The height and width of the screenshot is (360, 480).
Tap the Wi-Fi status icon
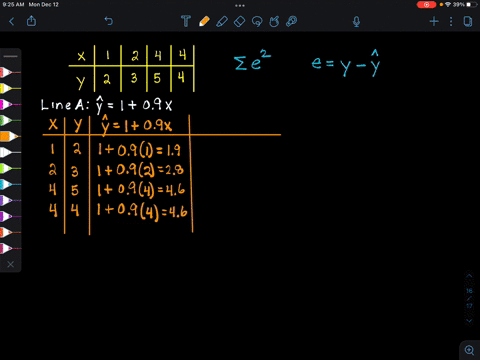click(x=448, y=4)
